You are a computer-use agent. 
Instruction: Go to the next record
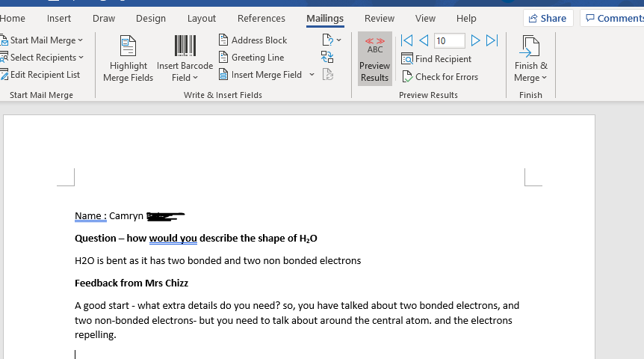[475, 40]
